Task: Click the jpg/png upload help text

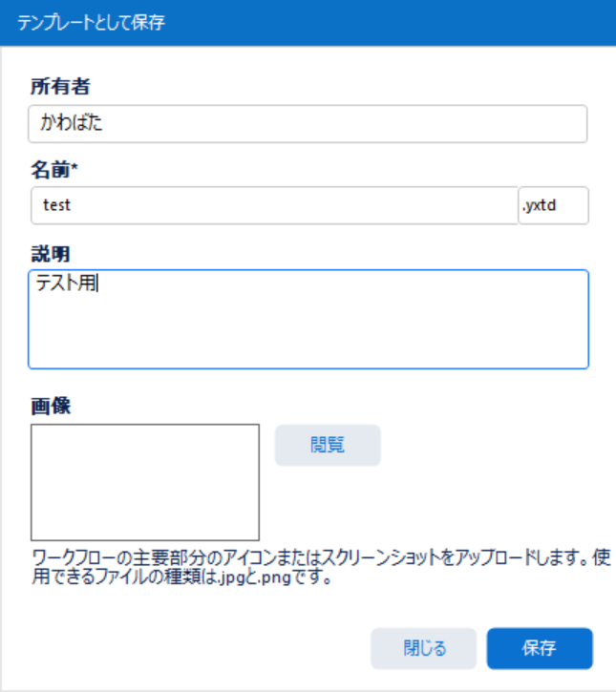Action: (x=321, y=567)
